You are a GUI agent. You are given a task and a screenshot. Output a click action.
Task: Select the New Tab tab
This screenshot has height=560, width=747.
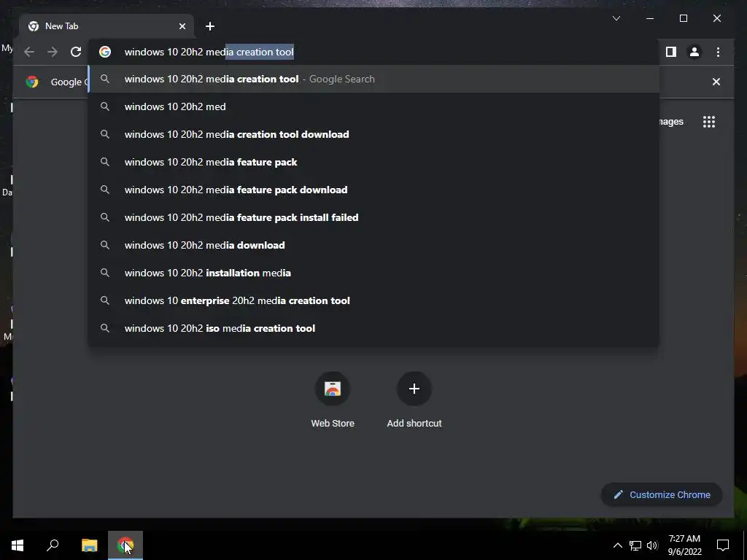(x=107, y=26)
